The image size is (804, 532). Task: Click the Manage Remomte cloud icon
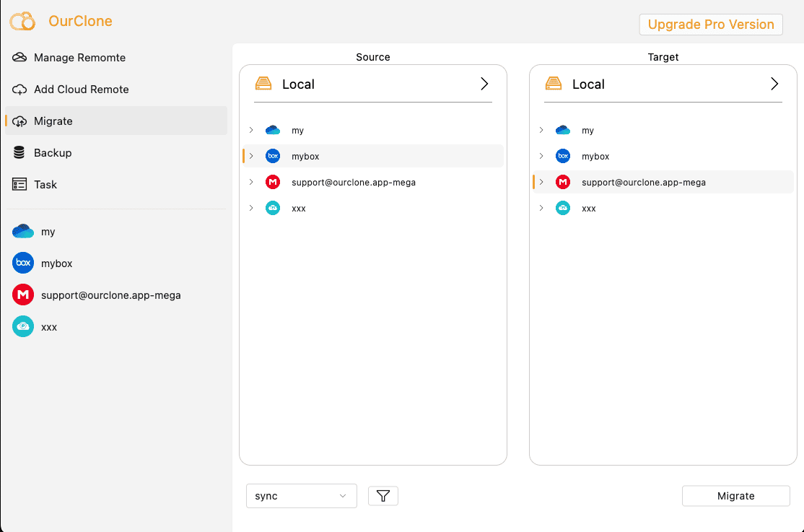click(19, 57)
